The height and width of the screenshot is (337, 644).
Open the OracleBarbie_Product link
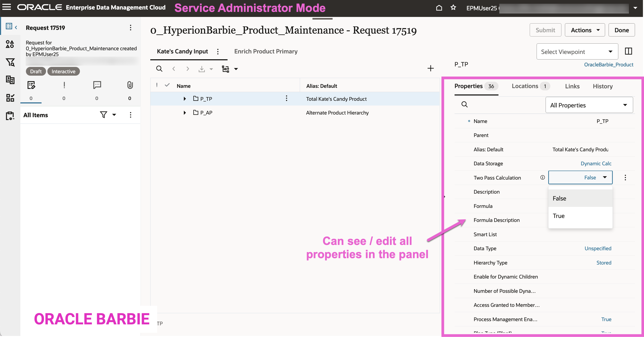[x=609, y=65]
